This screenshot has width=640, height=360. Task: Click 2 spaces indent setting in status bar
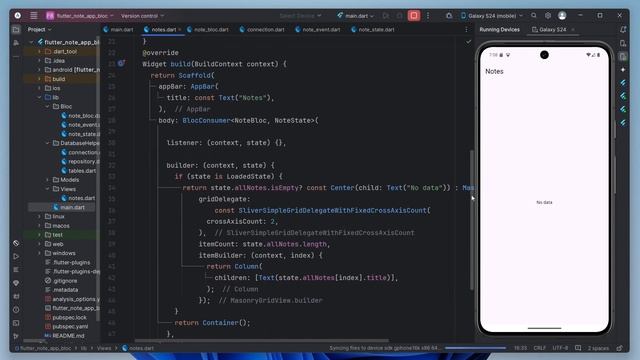pyautogui.click(x=598, y=348)
